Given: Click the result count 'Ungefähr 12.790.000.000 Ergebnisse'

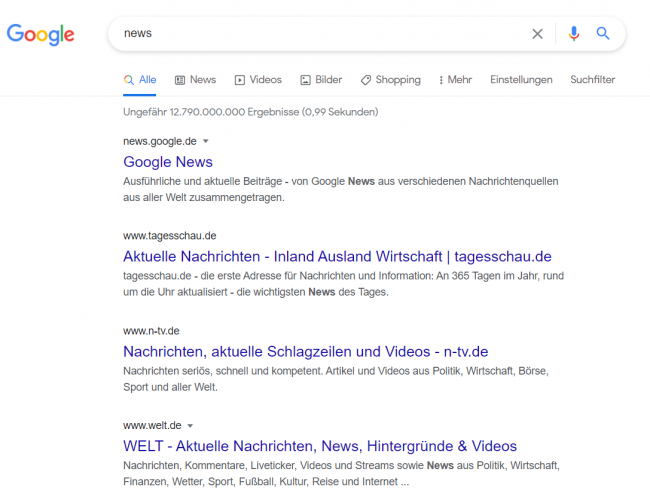Looking at the screenshot, I should pyautogui.click(x=211, y=112).
